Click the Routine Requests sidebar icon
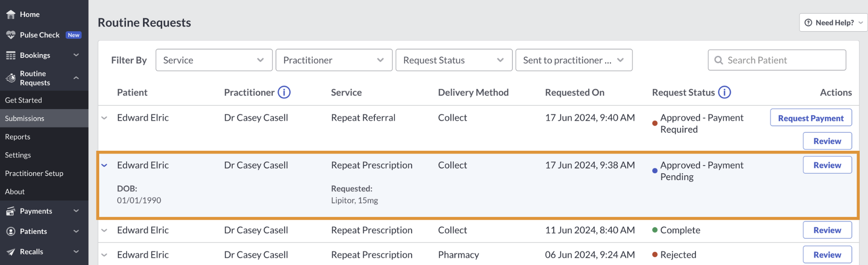This screenshot has height=265, width=868. pos(11,78)
